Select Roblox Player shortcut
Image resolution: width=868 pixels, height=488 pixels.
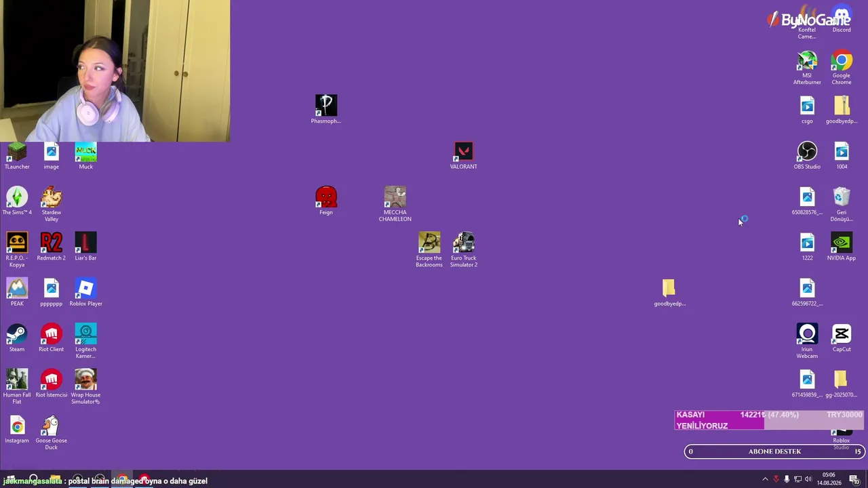click(85, 288)
